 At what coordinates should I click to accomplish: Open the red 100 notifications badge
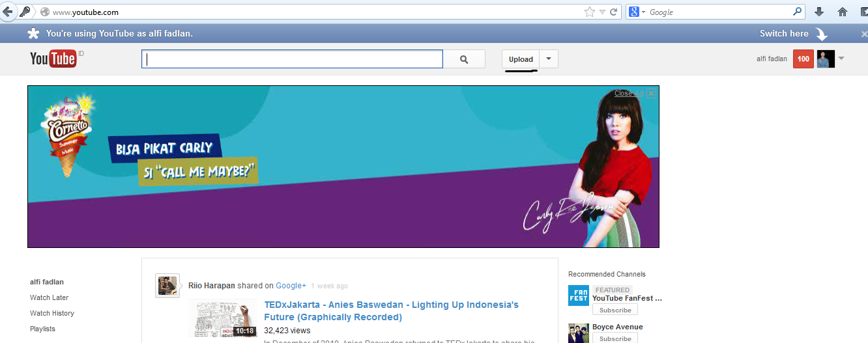[x=803, y=59]
